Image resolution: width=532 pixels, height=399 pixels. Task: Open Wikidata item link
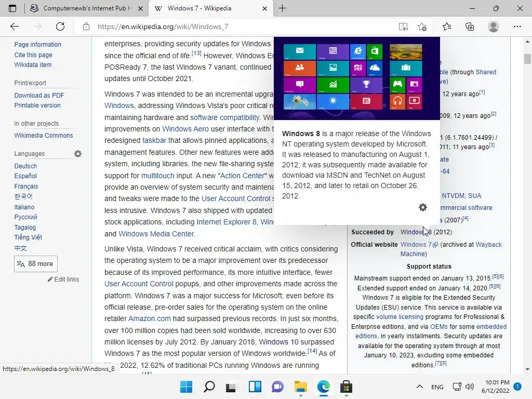[x=33, y=64]
